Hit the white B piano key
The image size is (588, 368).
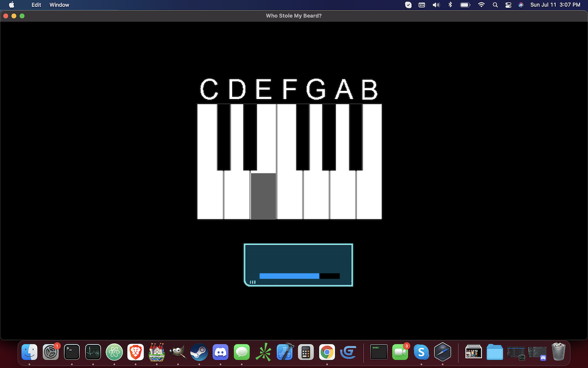pyautogui.click(x=369, y=196)
